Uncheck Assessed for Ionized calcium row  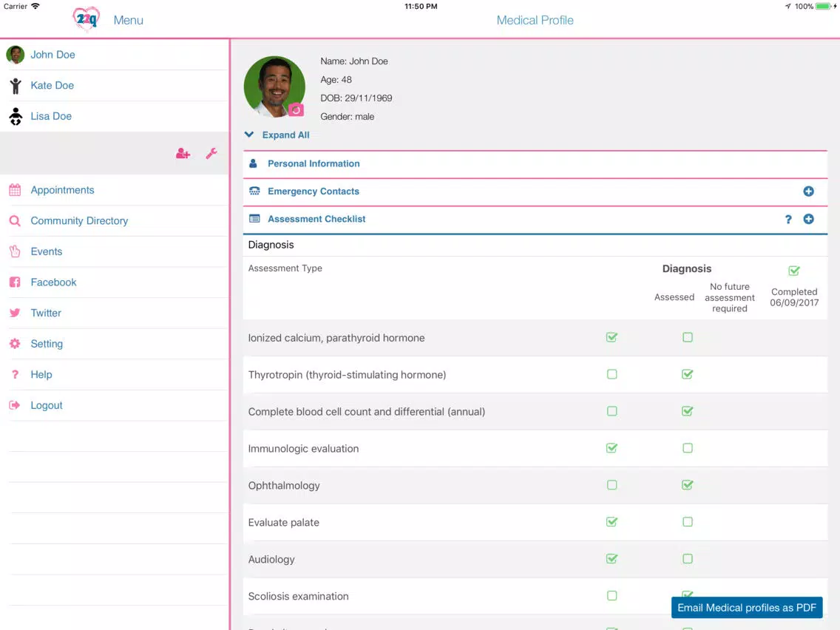pos(612,337)
